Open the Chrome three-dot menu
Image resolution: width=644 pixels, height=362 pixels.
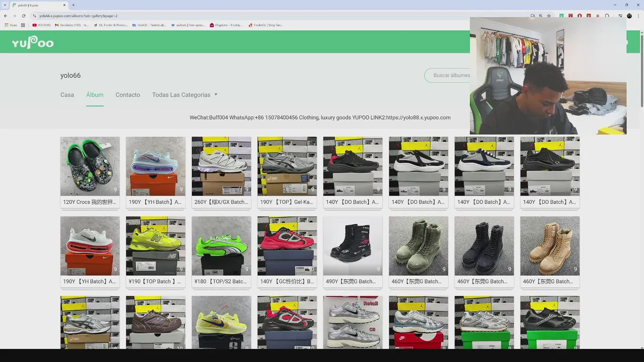click(x=638, y=16)
